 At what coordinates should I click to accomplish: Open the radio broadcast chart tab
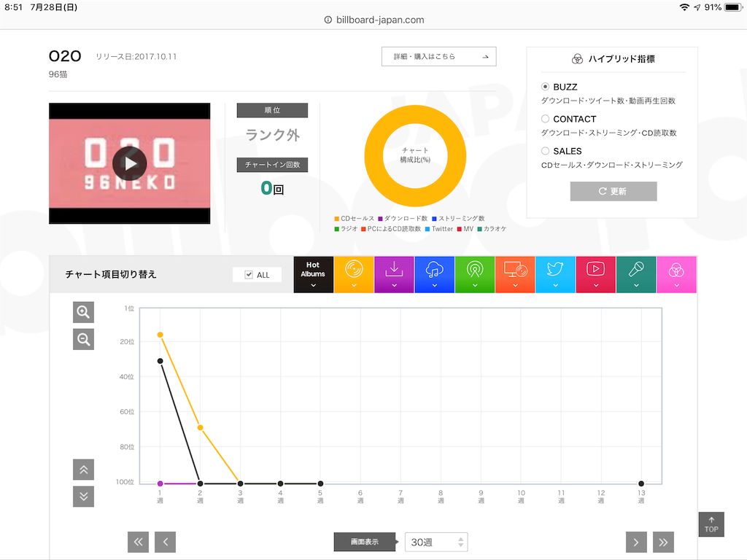pyautogui.click(x=474, y=274)
